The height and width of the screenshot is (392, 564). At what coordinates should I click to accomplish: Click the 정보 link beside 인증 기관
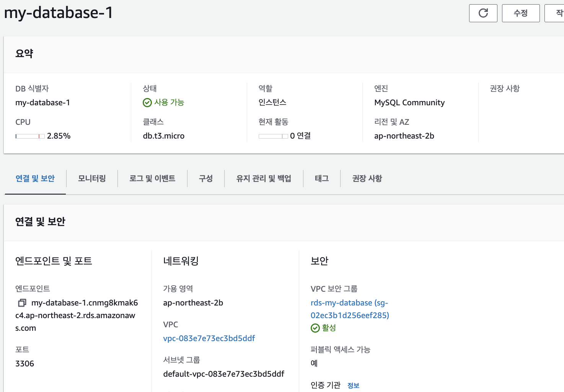click(x=353, y=385)
